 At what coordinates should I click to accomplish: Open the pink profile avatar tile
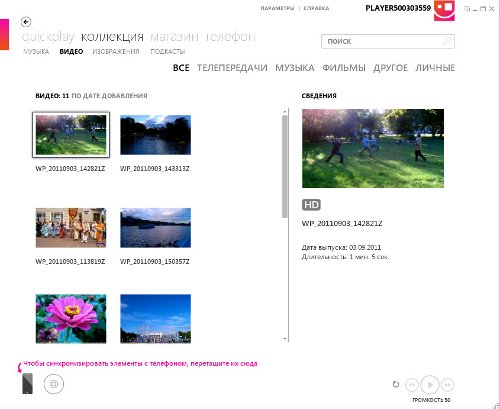click(444, 11)
